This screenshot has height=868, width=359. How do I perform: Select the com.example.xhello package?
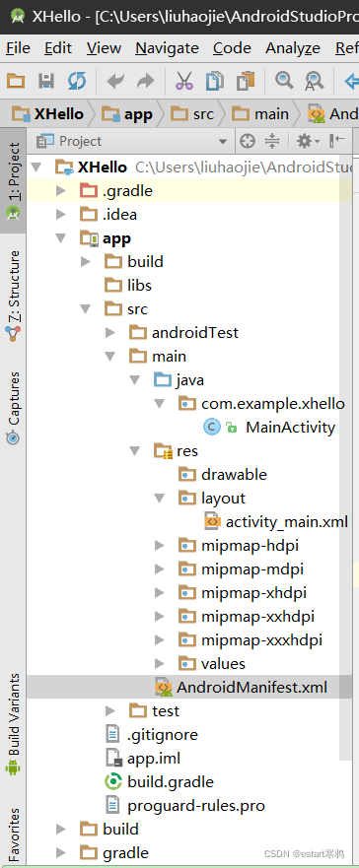click(x=272, y=404)
